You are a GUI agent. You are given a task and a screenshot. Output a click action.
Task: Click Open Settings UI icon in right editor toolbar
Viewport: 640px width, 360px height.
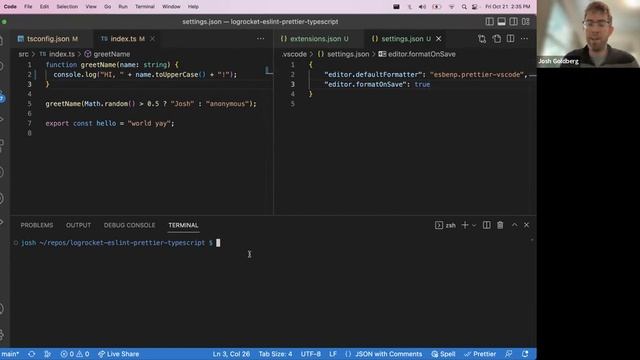coord(496,39)
